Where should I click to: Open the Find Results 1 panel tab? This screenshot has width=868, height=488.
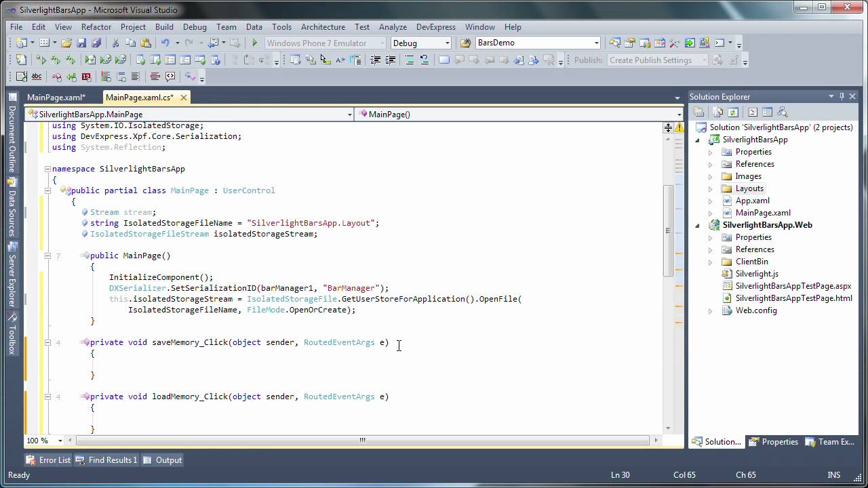tap(106, 460)
